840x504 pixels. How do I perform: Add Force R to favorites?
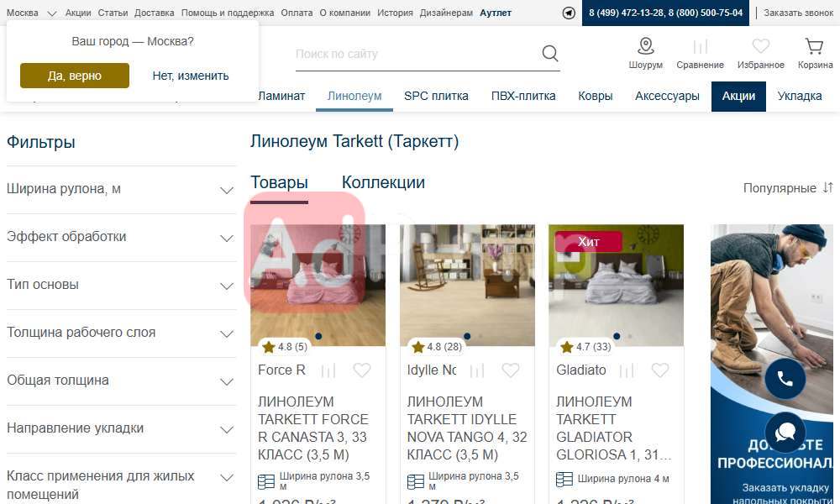(x=361, y=370)
